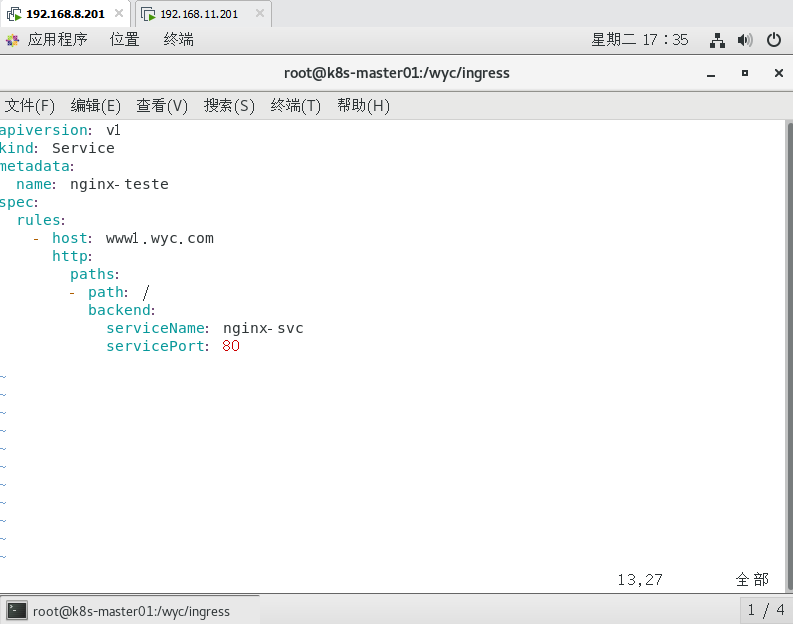The height and width of the screenshot is (624, 793).
Task: Close the 192.168.8.201 tab
Action: point(119,13)
